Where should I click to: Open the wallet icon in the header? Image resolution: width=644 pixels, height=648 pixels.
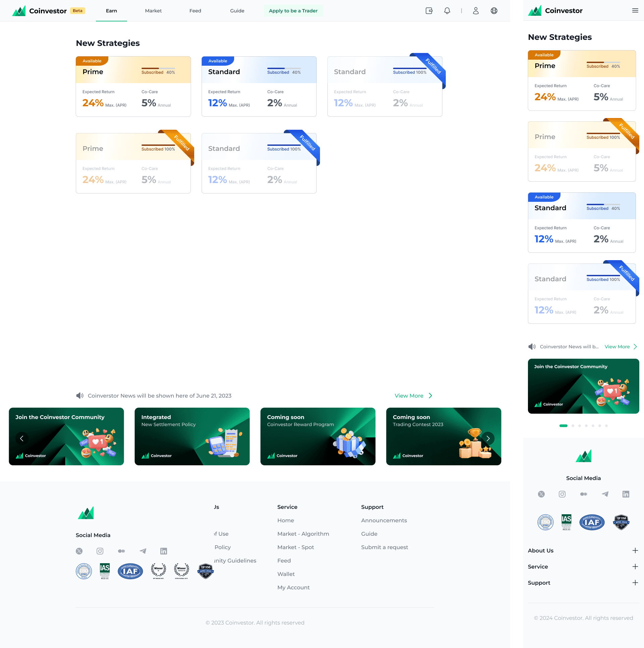429,11
